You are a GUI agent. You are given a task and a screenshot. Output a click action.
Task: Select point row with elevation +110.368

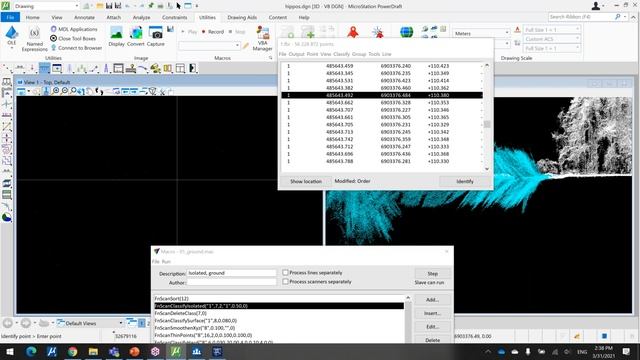click(x=382, y=154)
